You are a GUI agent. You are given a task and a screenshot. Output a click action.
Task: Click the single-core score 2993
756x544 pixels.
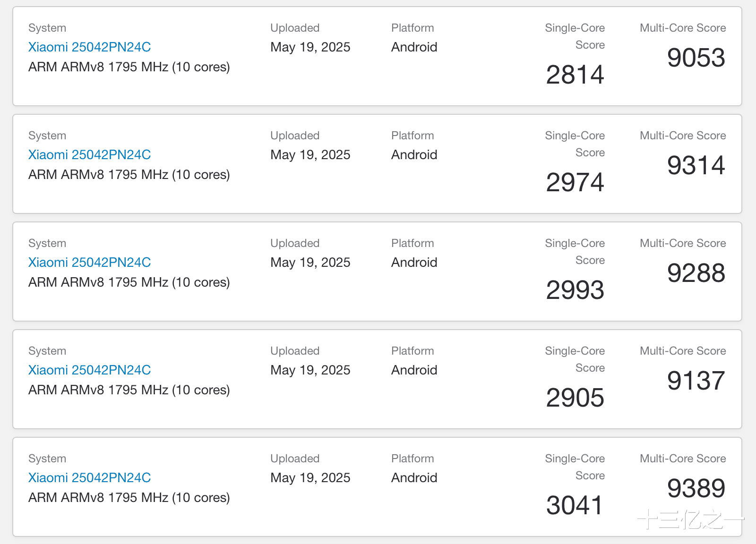click(x=575, y=290)
